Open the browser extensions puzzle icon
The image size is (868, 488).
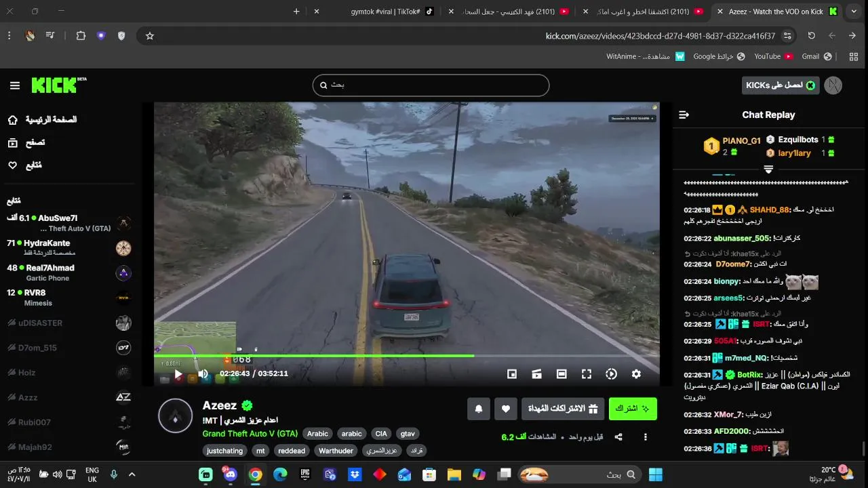pyautogui.click(x=81, y=36)
